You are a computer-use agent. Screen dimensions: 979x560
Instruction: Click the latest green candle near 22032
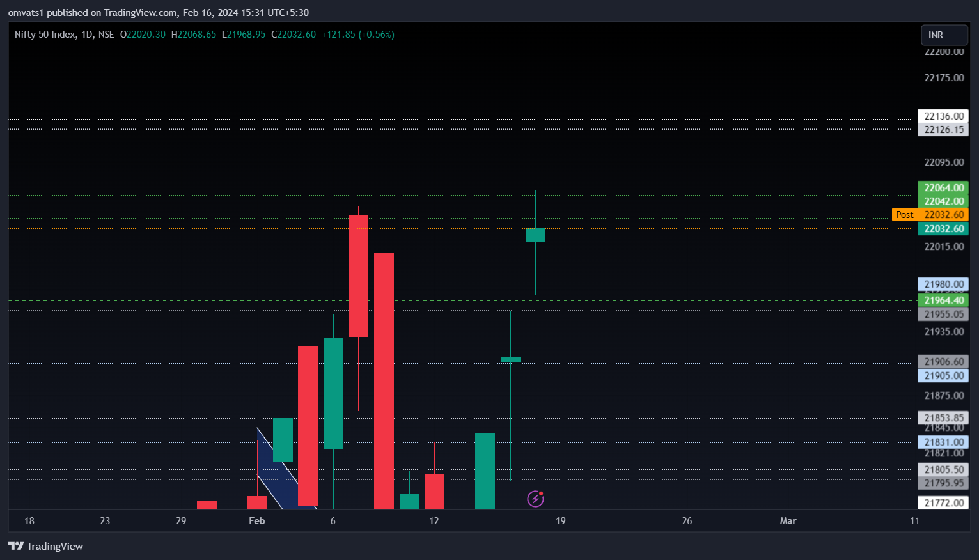(x=535, y=235)
